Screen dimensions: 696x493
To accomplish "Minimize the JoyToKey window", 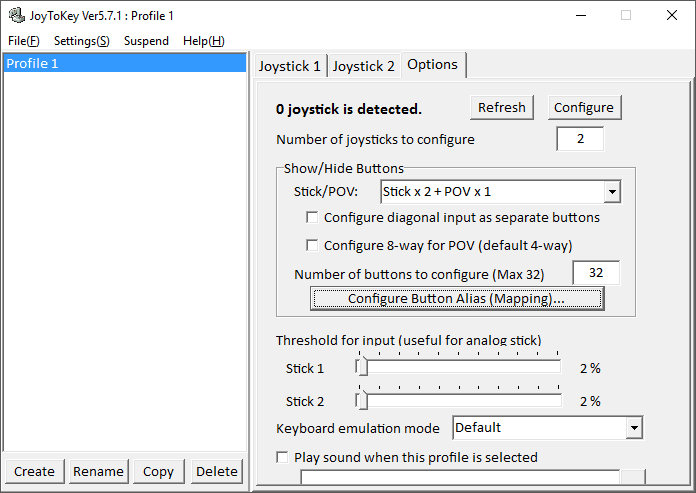I will (581, 16).
